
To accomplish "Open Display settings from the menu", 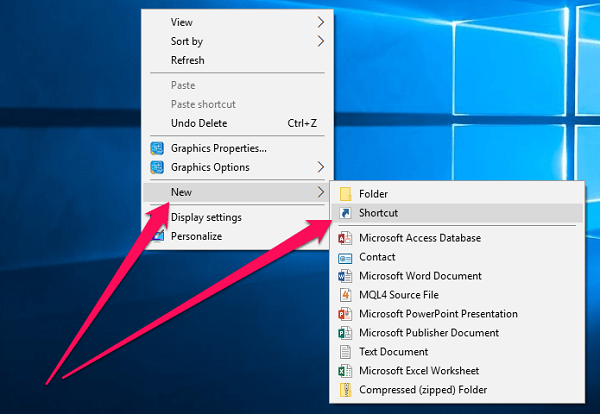I will tap(206, 217).
